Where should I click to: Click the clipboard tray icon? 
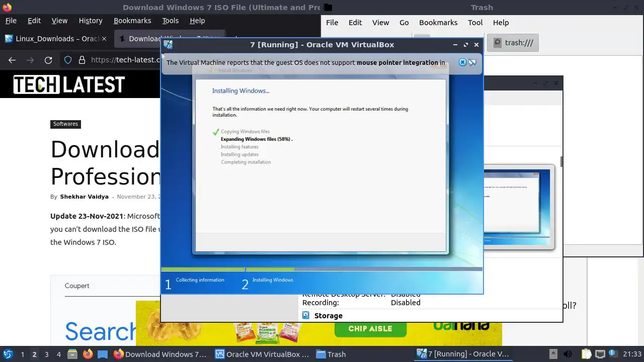click(586, 354)
